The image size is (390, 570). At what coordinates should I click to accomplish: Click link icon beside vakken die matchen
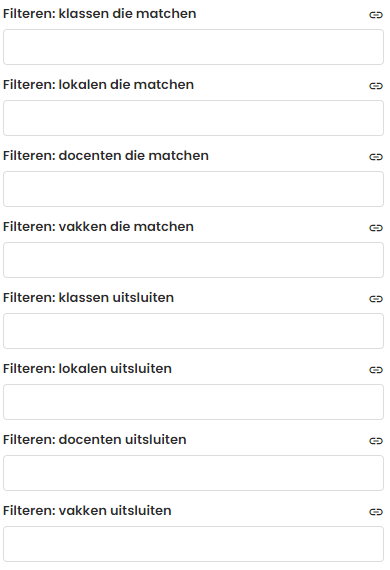coord(376,228)
